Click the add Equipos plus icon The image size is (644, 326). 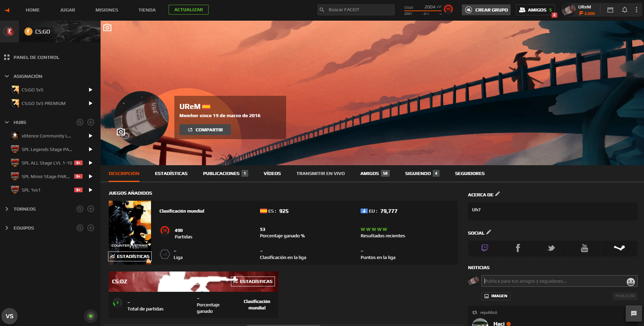point(91,228)
